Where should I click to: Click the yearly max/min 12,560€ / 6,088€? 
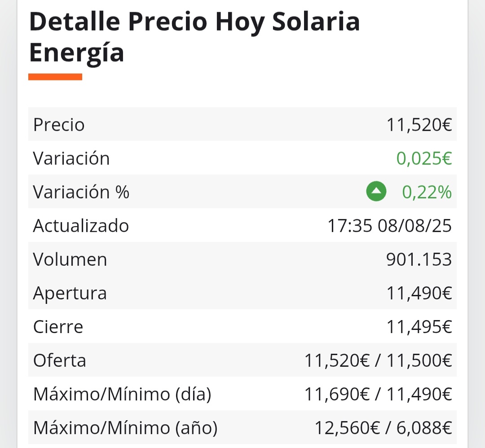(383, 428)
